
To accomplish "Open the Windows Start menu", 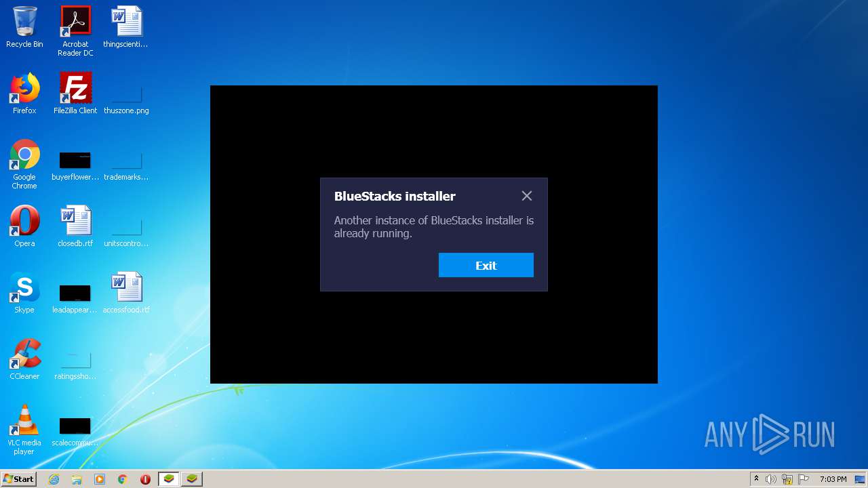I will click(x=19, y=479).
